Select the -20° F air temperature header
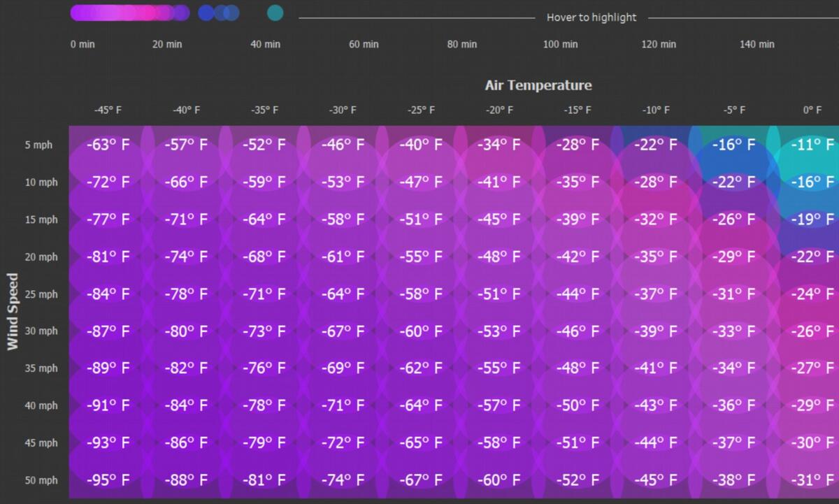The image size is (839, 504). 499,110
